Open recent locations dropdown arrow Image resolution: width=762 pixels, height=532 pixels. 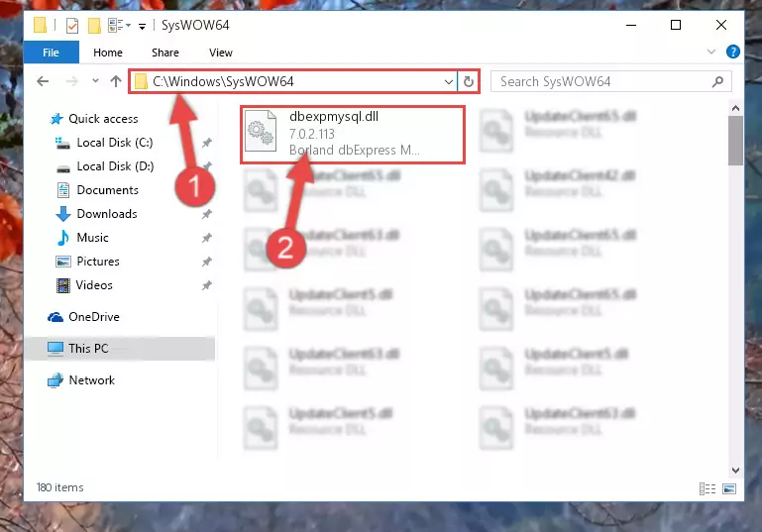[x=95, y=80]
